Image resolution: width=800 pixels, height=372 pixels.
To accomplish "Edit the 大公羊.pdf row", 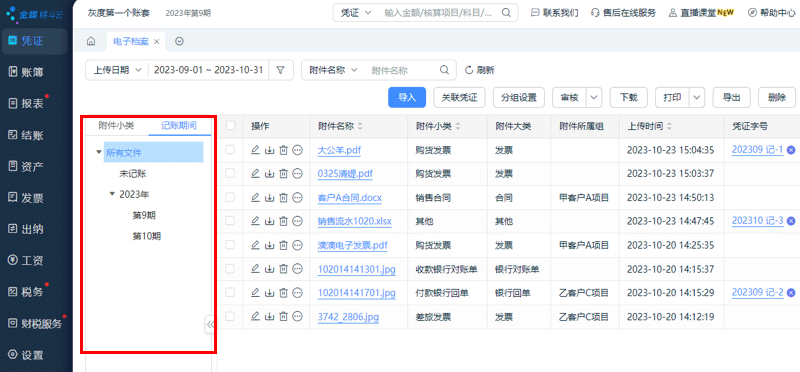I will pos(256,150).
